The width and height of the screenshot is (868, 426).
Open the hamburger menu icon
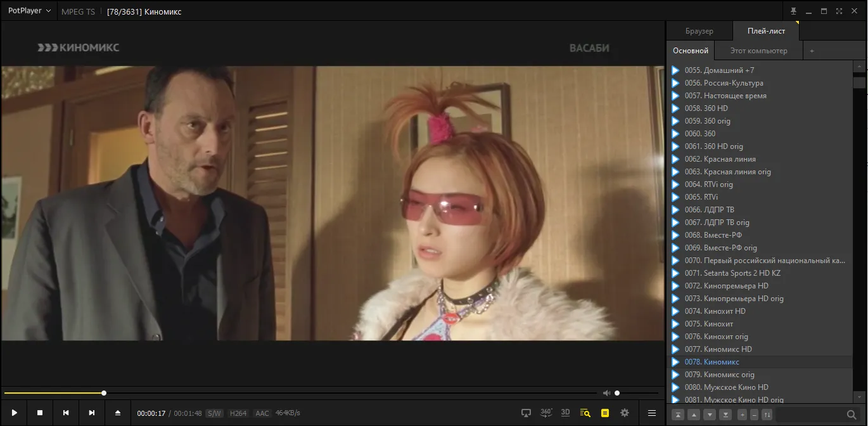point(651,413)
